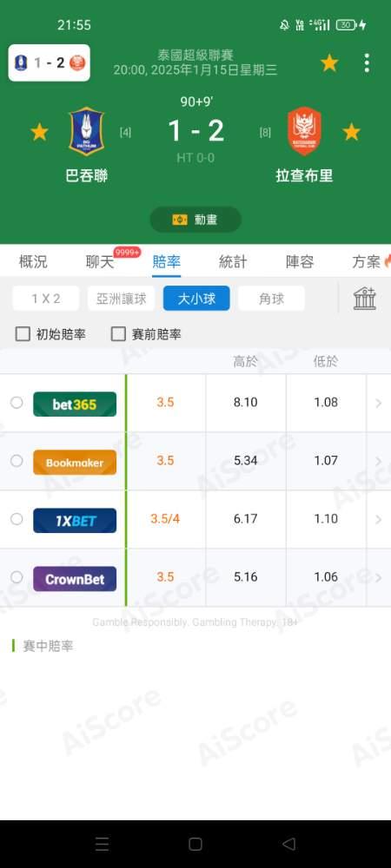Open the orange Bookmaker logo
Screen dimensions: 391x868
(x=75, y=463)
